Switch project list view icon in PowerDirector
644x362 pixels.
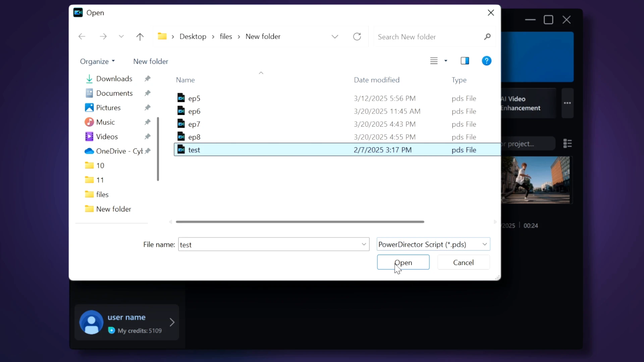click(x=568, y=143)
